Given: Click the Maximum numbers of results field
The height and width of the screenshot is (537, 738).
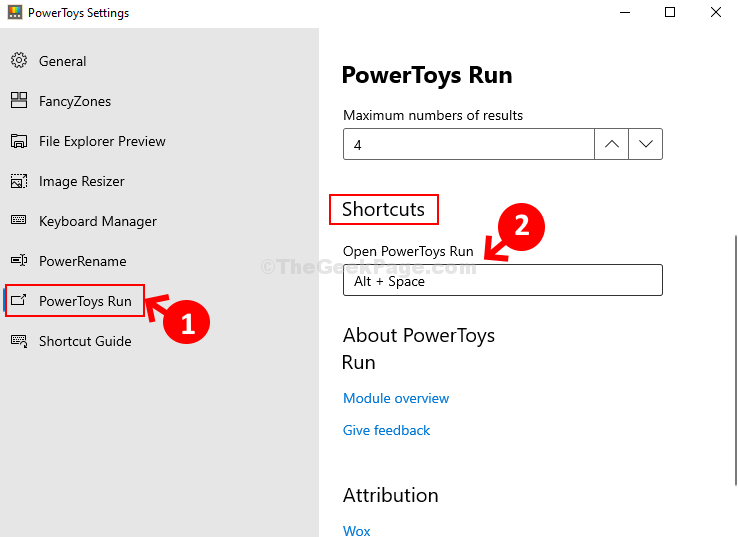Looking at the screenshot, I should tap(469, 144).
